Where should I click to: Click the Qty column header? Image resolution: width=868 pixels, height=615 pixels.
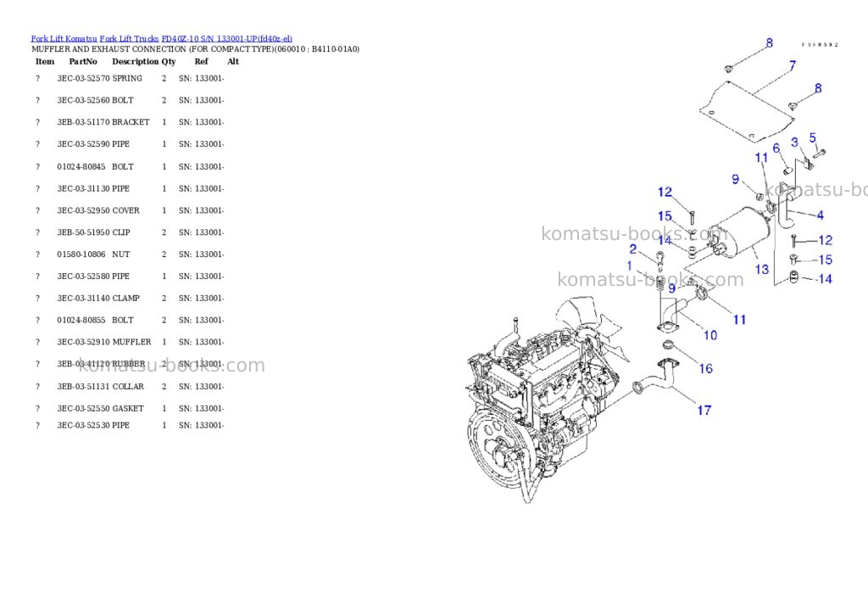point(169,61)
